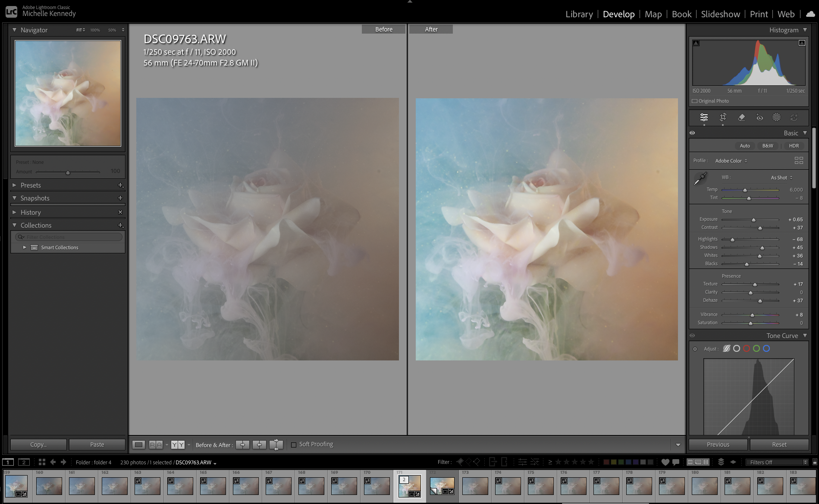Pick the White Balance eyedropper tool

pos(700,178)
